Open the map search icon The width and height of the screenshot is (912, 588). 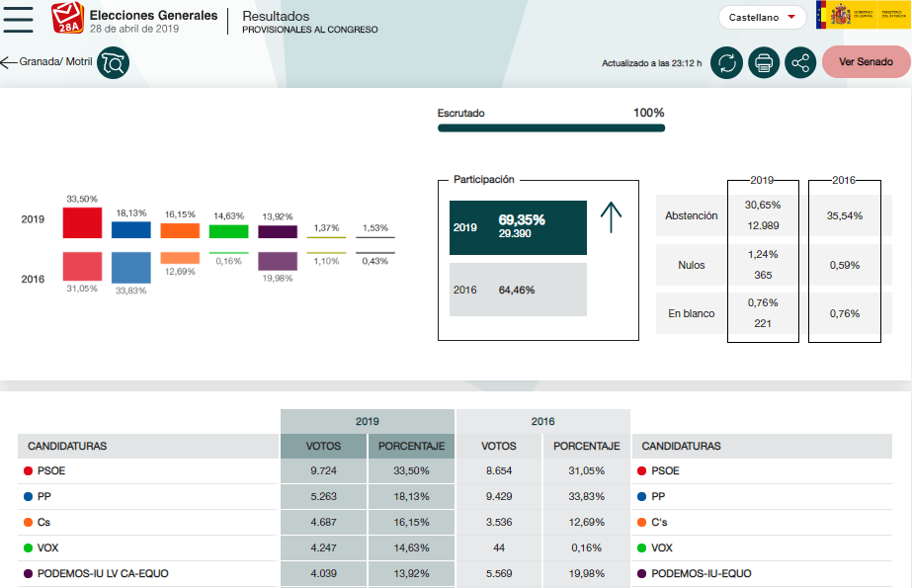pyautogui.click(x=113, y=63)
